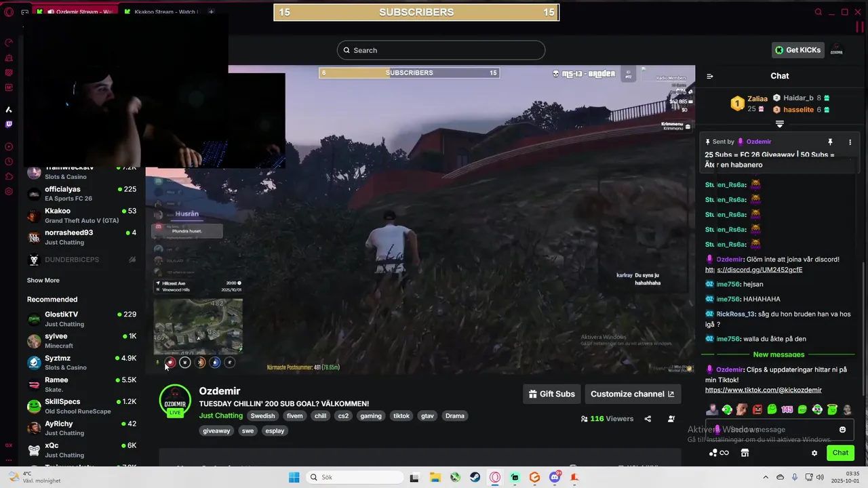Image resolution: width=868 pixels, height=488 pixels.
Task: Open officialyas channel in sidebar
Action: [81, 193]
